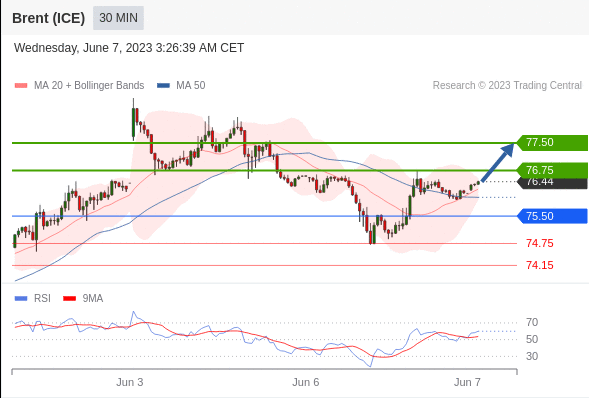Click the RSI 30 level label

coord(532,356)
